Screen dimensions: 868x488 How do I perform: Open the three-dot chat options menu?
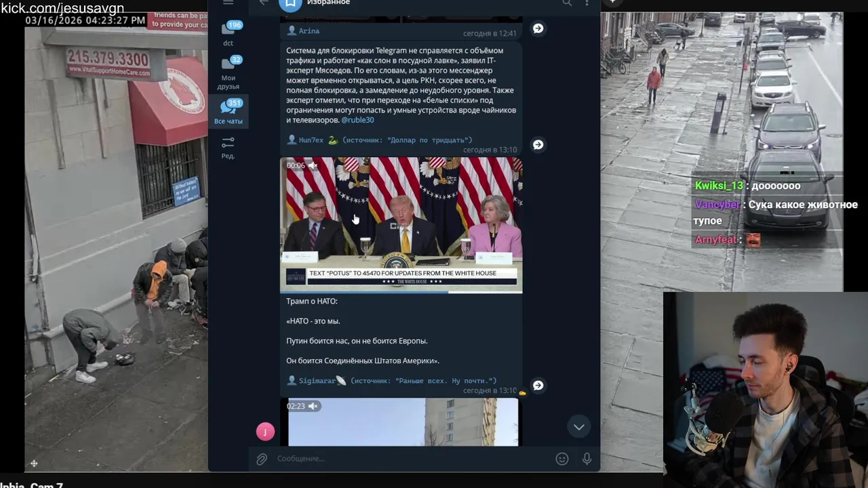587,3
